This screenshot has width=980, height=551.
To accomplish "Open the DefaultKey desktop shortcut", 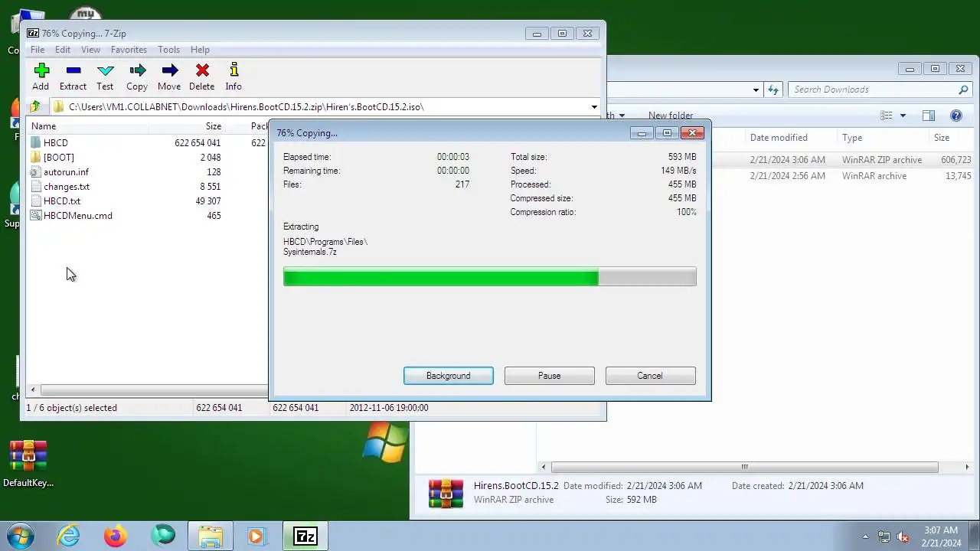I will 28,464.
